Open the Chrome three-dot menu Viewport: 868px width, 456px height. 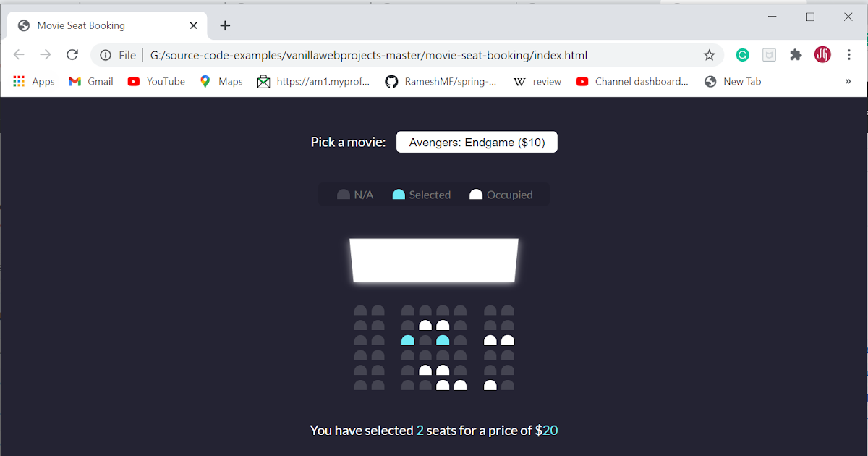point(848,54)
